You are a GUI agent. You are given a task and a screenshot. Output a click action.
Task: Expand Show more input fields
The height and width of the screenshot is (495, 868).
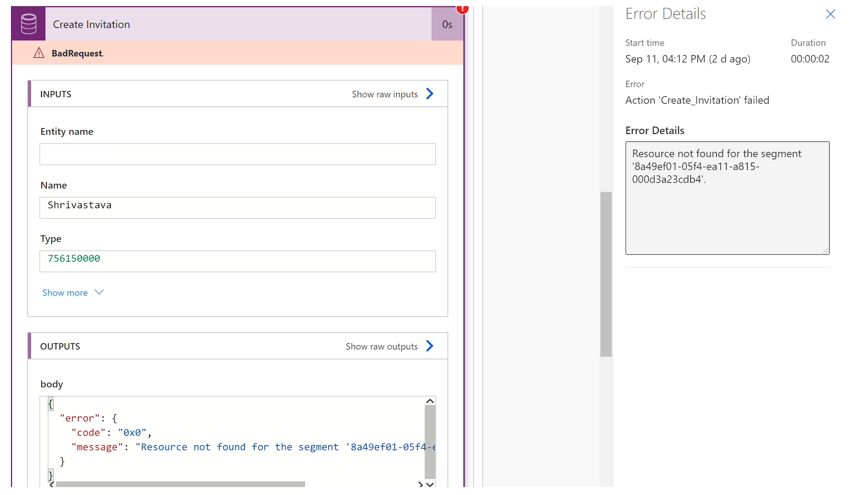tap(65, 293)
